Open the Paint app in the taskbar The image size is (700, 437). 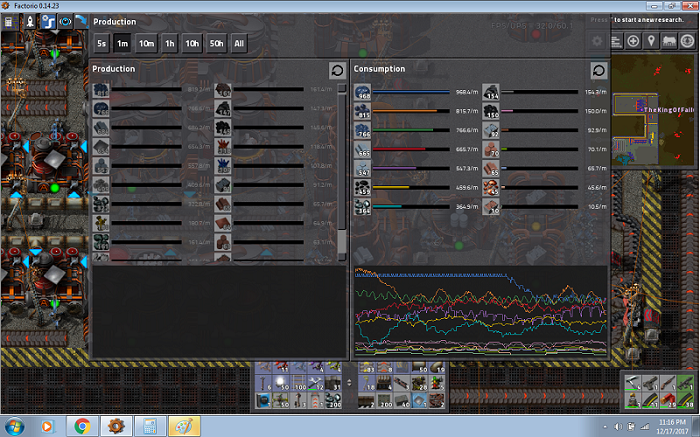(184, 426)
